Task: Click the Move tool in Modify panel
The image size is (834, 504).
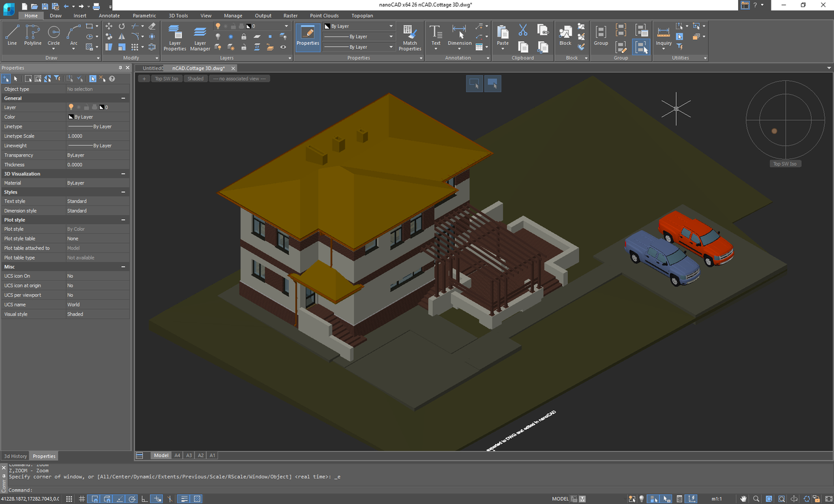Action: pos(108,26)
